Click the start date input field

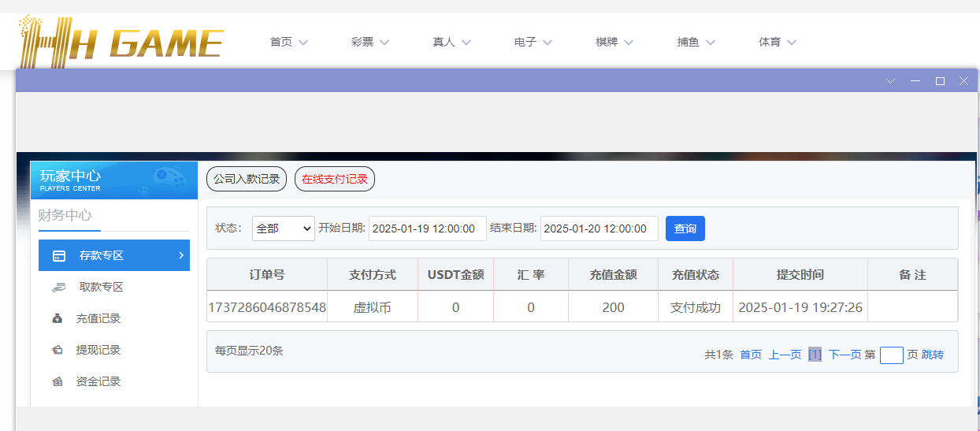427,229
